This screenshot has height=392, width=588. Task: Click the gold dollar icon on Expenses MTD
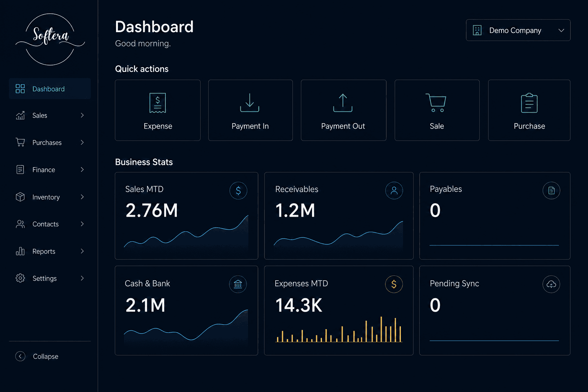[x=394, y=284]
